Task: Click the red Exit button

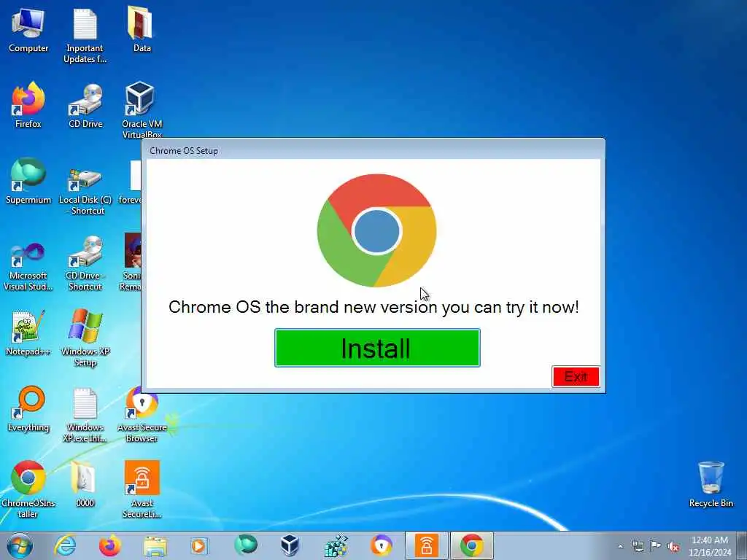Action: pyautogui.click(x=576, y=377)
